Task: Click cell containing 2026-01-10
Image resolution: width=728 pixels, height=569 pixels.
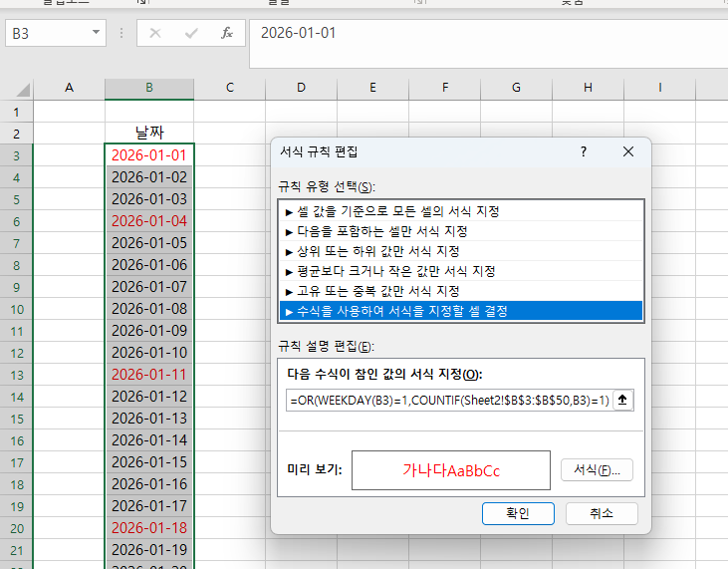Action: [149, 353]
